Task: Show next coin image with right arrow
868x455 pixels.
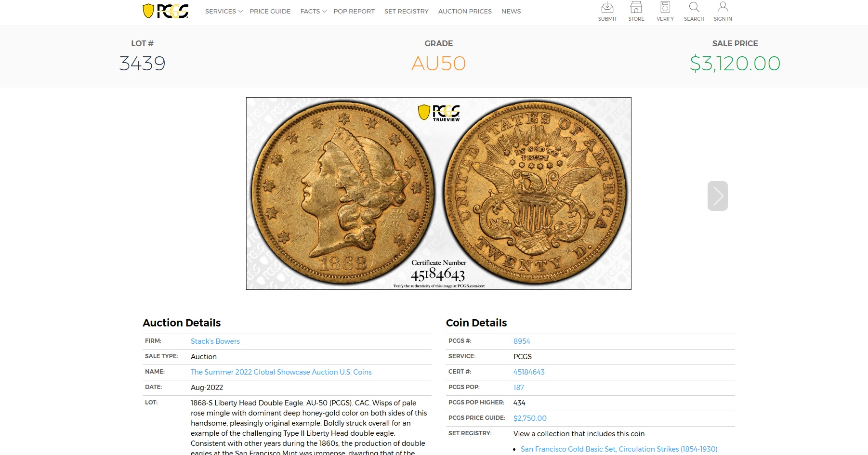Action: pyautogui.click(x=718, y=196)
